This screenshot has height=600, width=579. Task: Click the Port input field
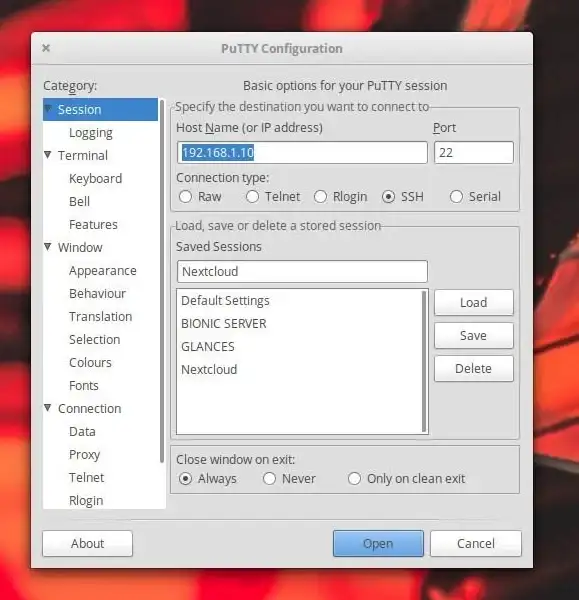coord(474,153)
